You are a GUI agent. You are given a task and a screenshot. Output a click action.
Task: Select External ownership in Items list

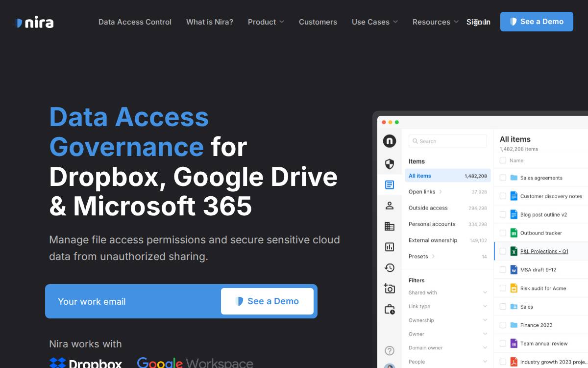pyautogui.click(x=448, y=240)
